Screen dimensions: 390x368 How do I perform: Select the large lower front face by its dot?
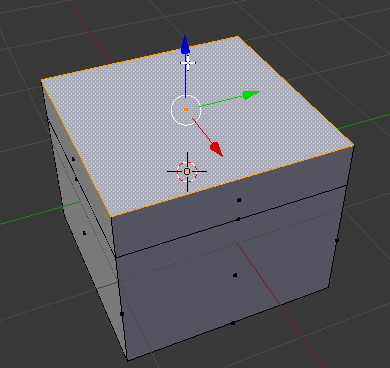coord(235,275)
